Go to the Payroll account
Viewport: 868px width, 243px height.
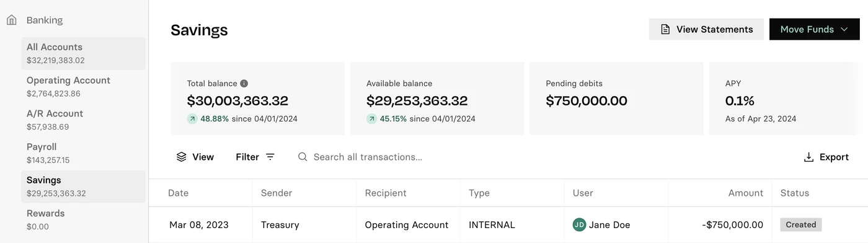pyautogui.click(x=84, y=153)
